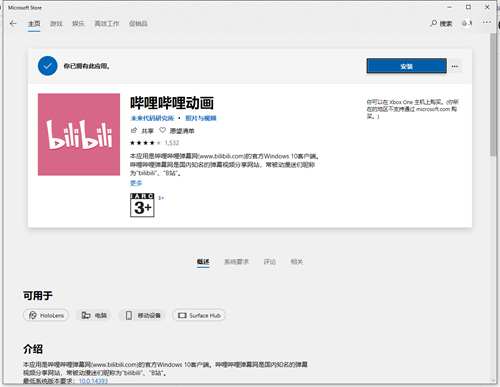Click the 电脑 PC device chip
The height and width of the screenshot is (387, 500).
[x=94, y=315]
